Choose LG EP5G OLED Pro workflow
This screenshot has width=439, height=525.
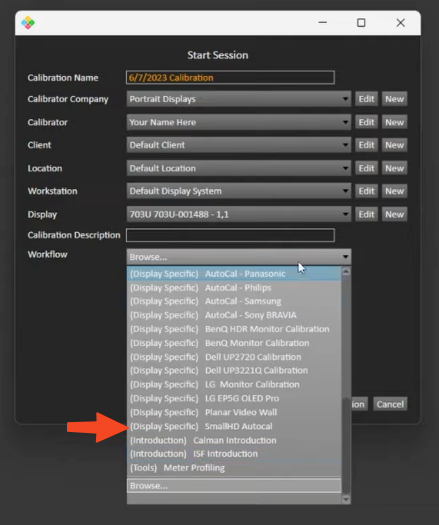click(234, 398)
